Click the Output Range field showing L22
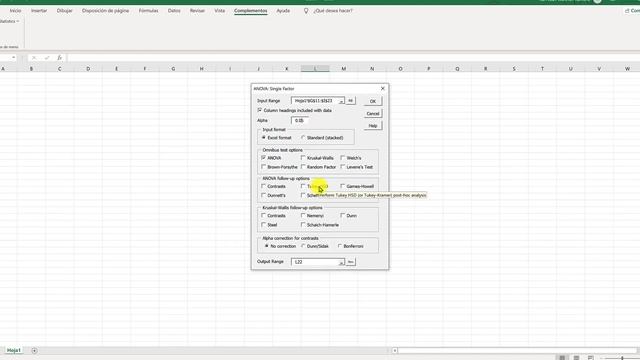The image size is (640, 360). point(315,262)
